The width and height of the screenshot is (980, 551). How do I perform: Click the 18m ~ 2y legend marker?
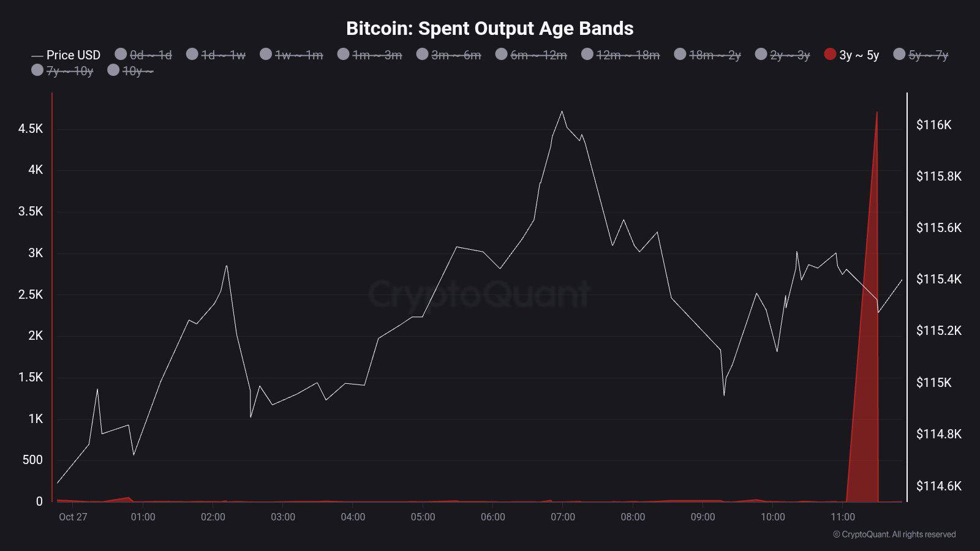(680, 54)
